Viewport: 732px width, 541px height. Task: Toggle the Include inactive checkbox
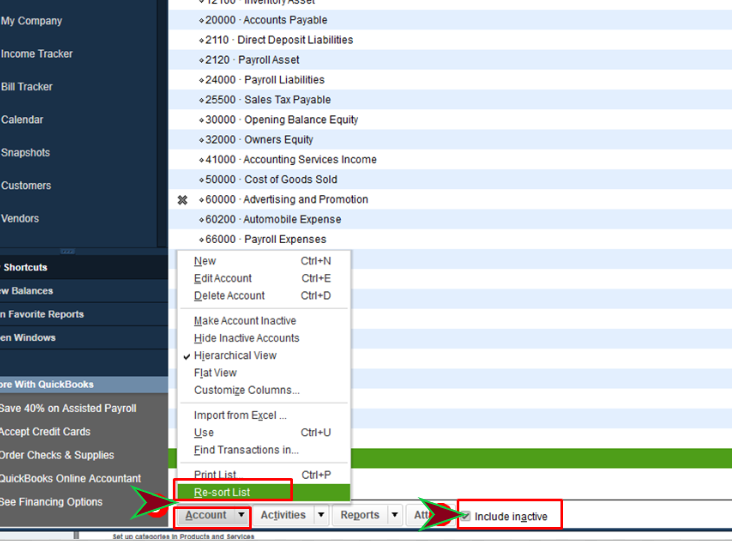465,516
